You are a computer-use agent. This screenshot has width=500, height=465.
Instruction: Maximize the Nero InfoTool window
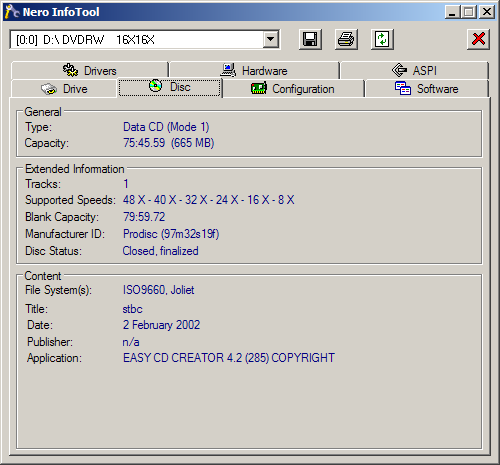click(x=469, y=12)
